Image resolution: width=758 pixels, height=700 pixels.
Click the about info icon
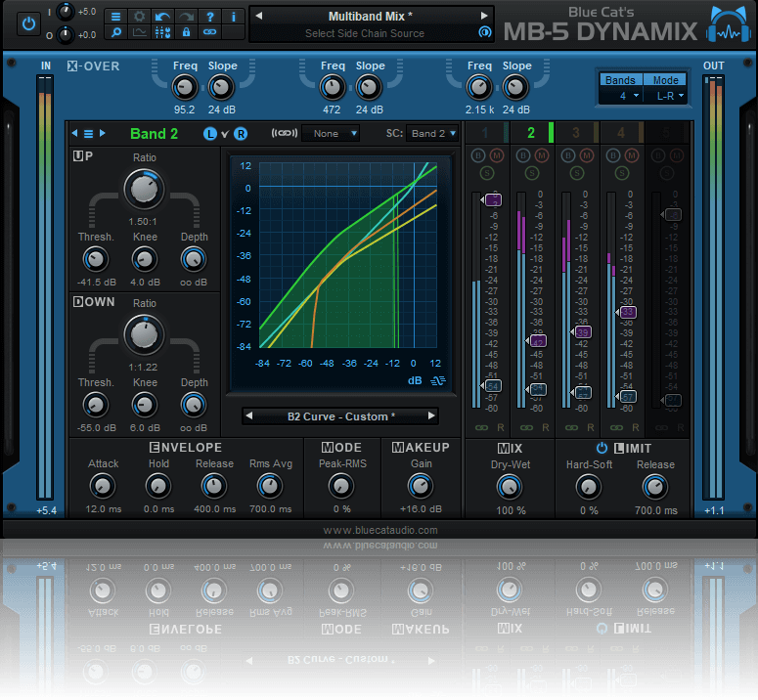click(x=233, y=17)
